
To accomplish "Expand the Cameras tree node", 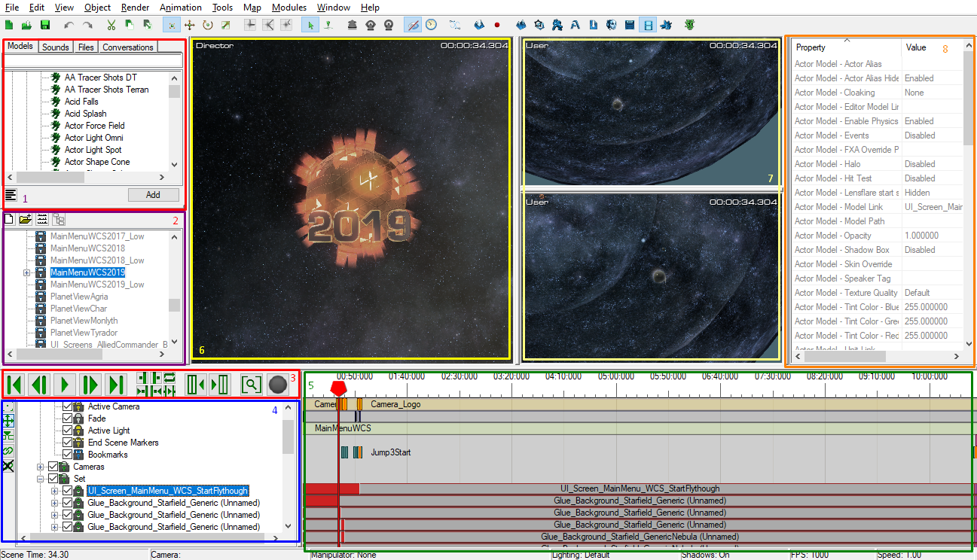I will click(x=40, y=467).
